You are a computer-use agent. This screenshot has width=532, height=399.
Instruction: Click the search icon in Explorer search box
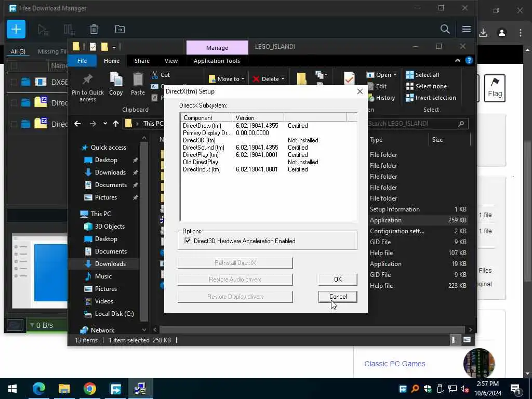click(x=461, y=124)
